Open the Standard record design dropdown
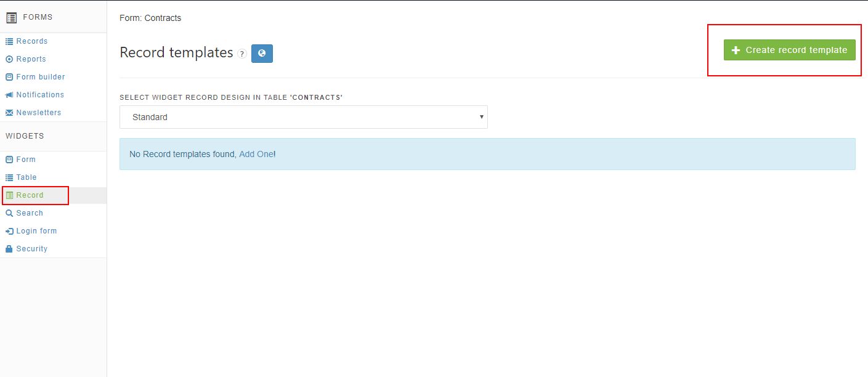868x377 pixels. [303, 117]
